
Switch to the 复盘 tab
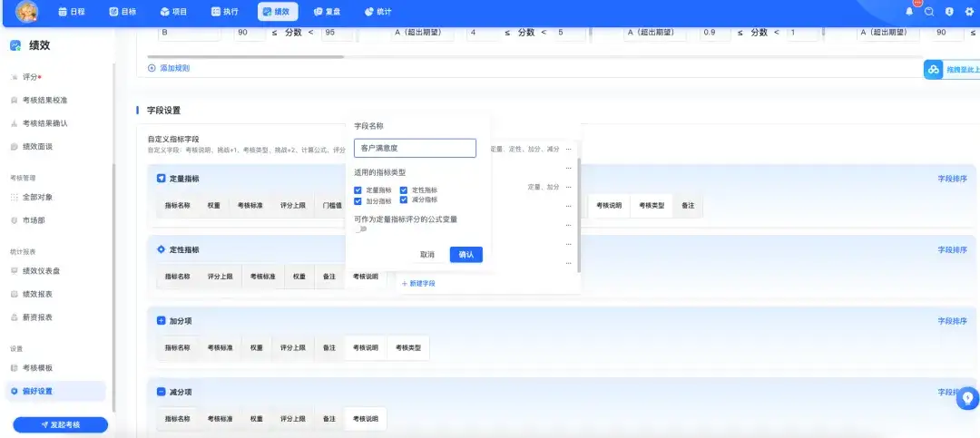click(327, 11)
